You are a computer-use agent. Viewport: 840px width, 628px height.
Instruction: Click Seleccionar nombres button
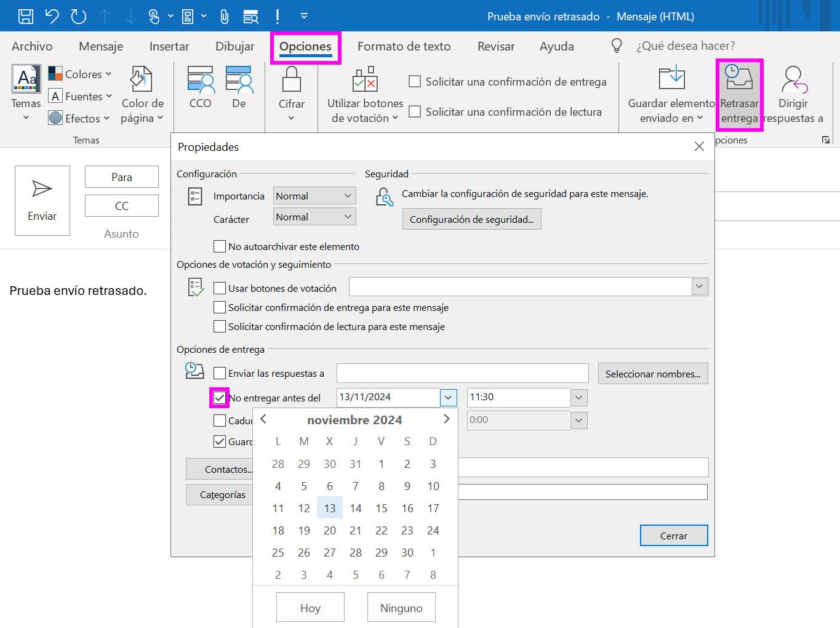point(652,373)
